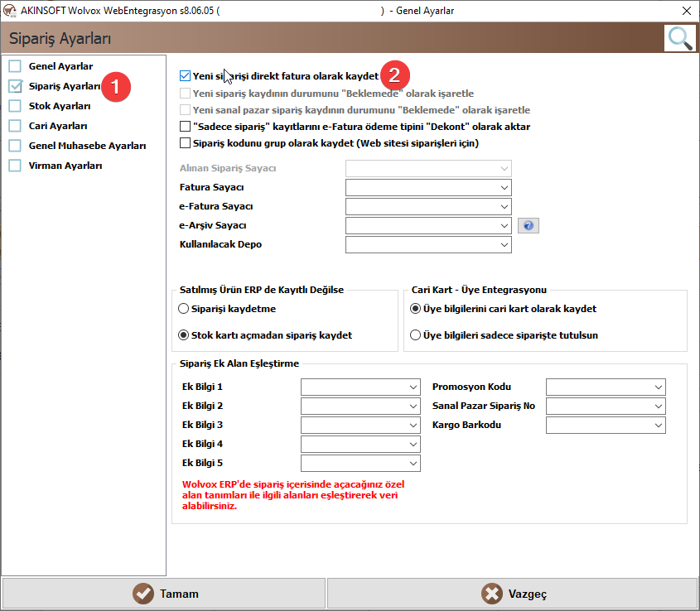
Task: Close the Genel Ayarlar window
Action: pyautogui.click(x=687, y=11)
